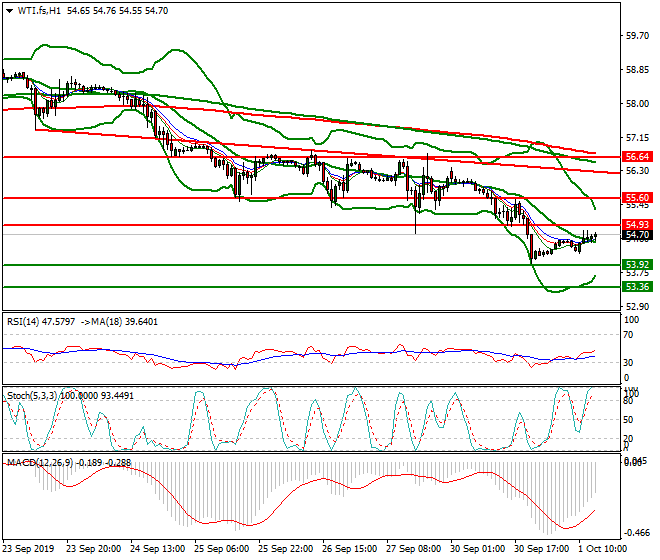660x560 pixels.
Task: Select the black 54.70 current price label
Action: (x=637, y=235)
